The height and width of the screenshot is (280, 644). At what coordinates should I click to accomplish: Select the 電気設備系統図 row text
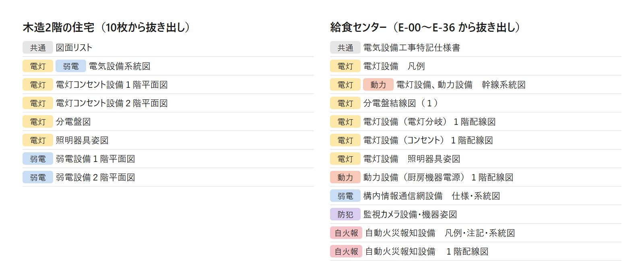[x=120, y=66]
